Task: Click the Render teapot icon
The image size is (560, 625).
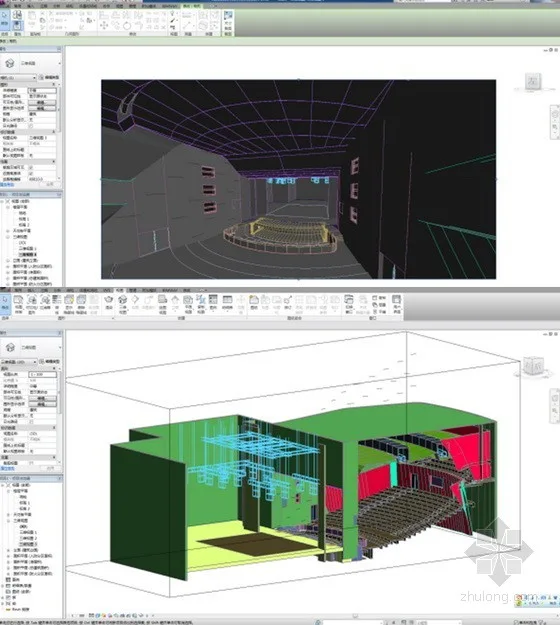Action: pyautogui.click(x=108, y=300)
